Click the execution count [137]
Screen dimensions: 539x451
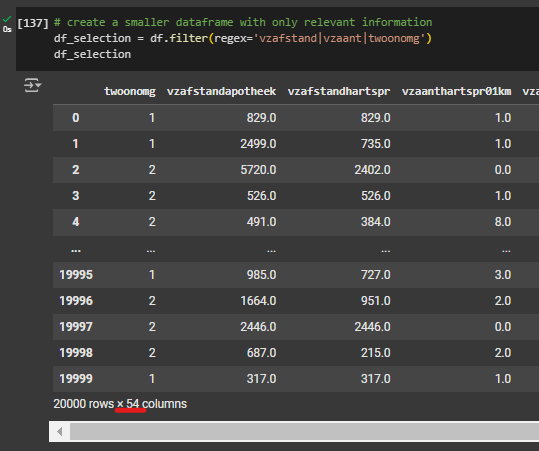[x=33, y=23]
